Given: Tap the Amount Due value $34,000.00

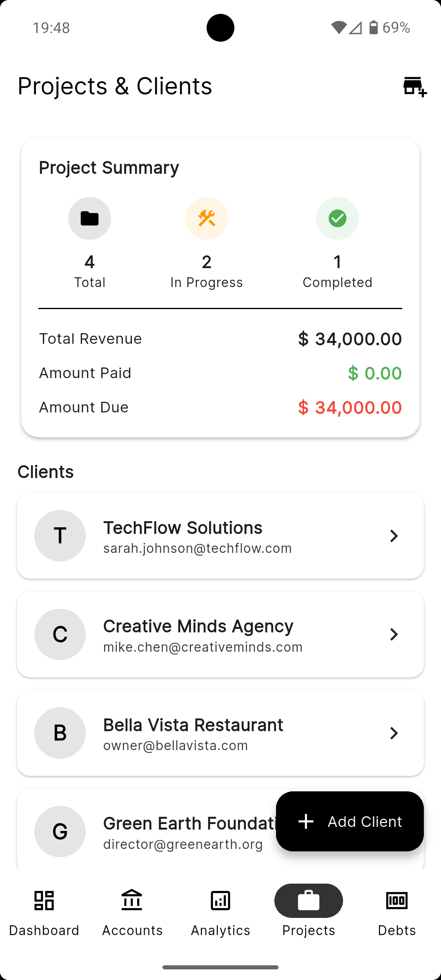Looking at the screenshot, I should pos(350,408).
